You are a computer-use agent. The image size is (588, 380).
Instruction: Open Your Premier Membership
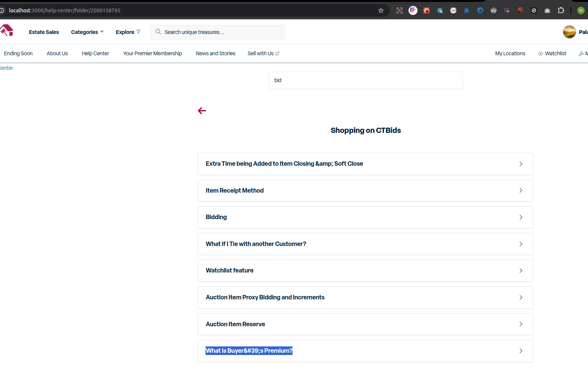[153, 53]
